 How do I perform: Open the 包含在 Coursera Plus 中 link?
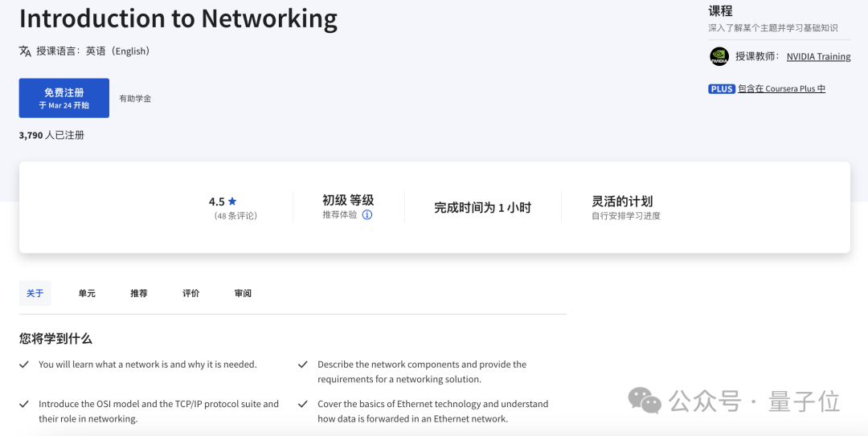click(782, 88)
